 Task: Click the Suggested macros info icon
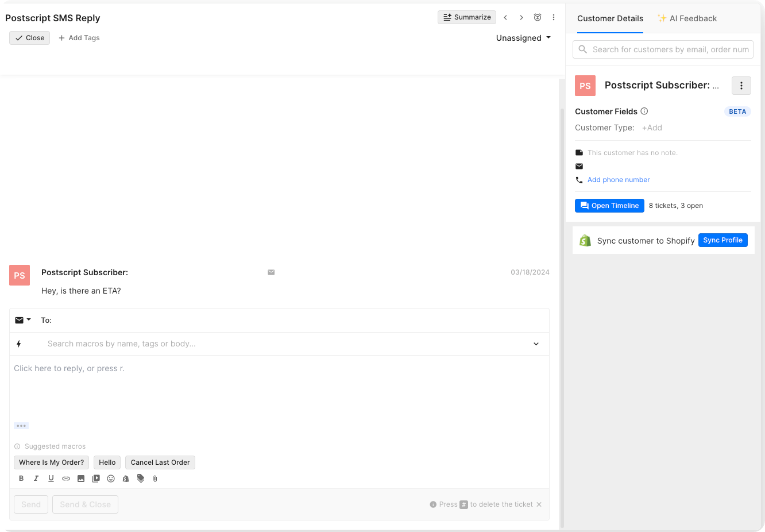click(x=17, y=446)
